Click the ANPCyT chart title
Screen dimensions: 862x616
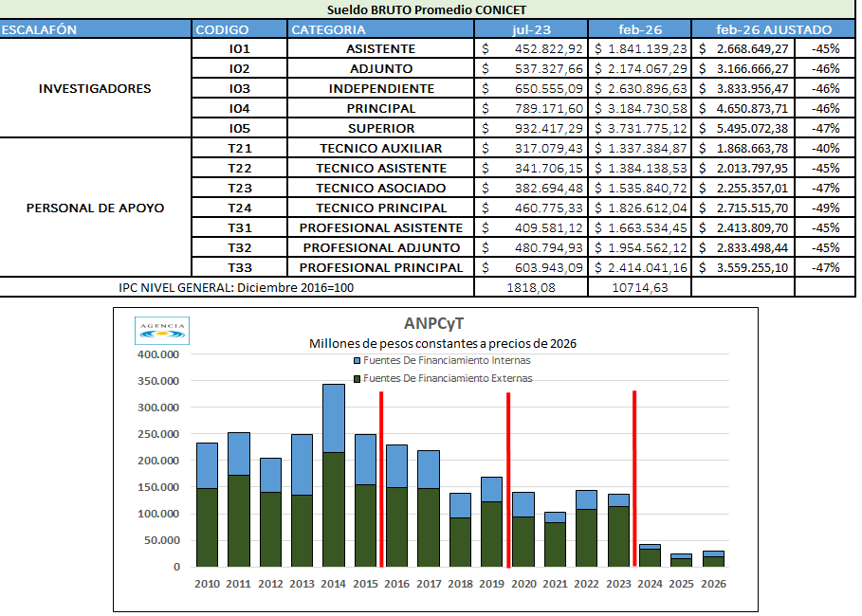click(433, 324)
